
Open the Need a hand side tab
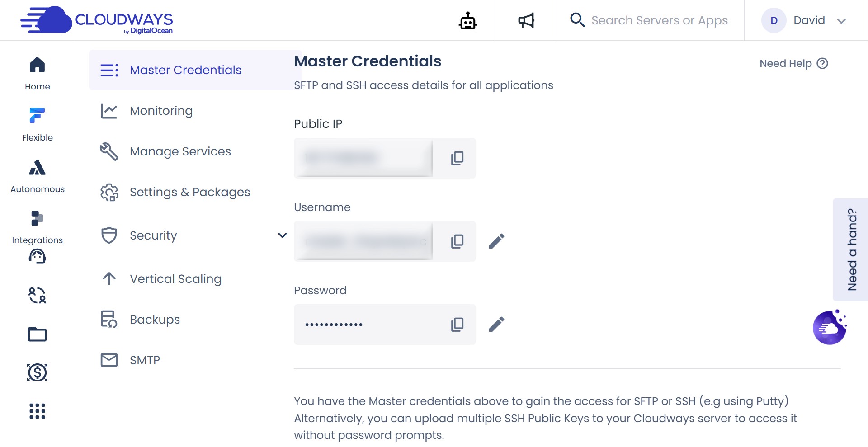[x=852, y=249]
